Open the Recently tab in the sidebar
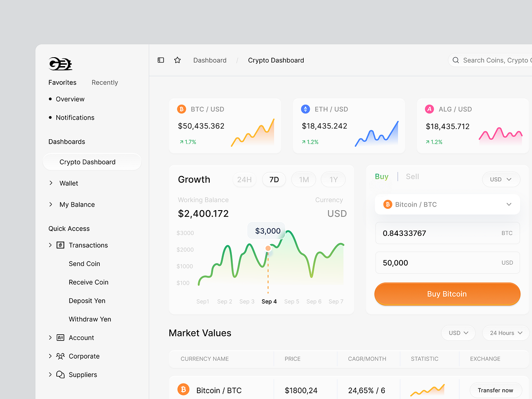Image resolution: width=532 pixels, height=399 pixels. point(105,82)
